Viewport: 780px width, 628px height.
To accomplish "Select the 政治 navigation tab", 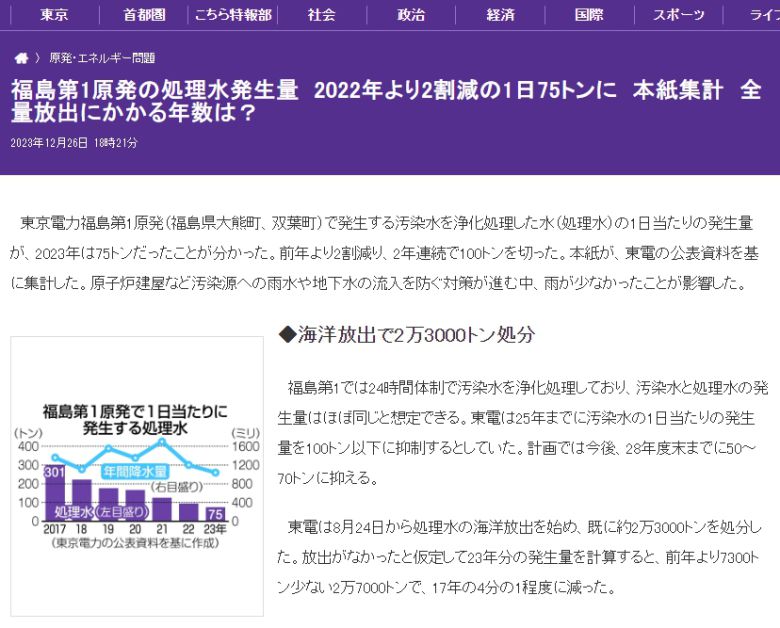I will point(411,15).
